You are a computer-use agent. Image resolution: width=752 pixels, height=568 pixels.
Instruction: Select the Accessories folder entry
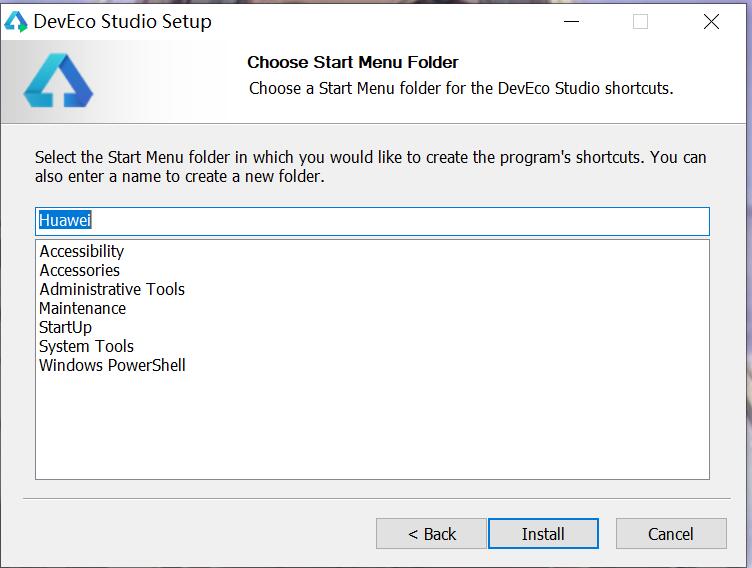coord(79,270)
